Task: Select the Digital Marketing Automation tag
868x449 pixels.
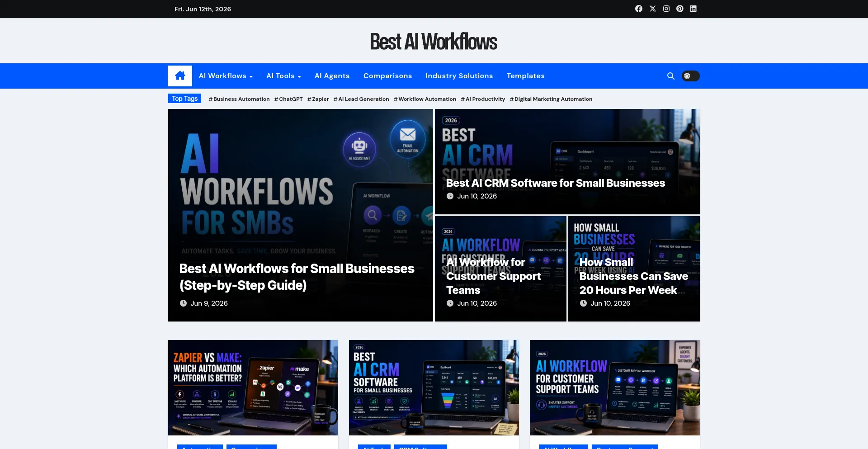Action: coord(551,99)
